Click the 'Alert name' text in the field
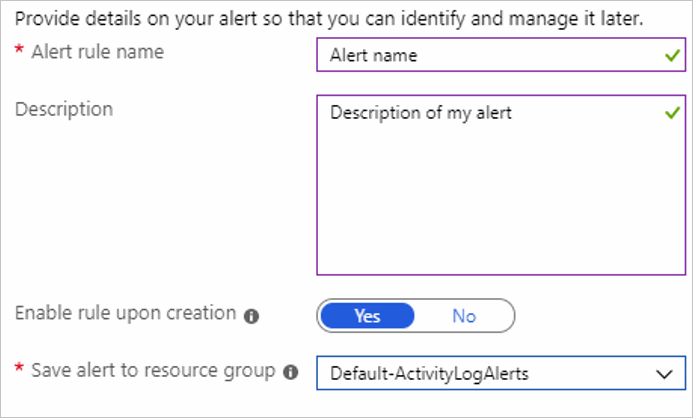Image resolution: width=693 pixels, height=418 pixels. (x=373, y=56)
